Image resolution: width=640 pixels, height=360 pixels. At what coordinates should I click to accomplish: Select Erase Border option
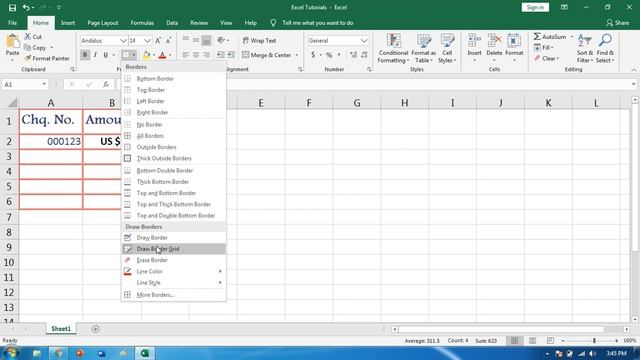(174, 260)
